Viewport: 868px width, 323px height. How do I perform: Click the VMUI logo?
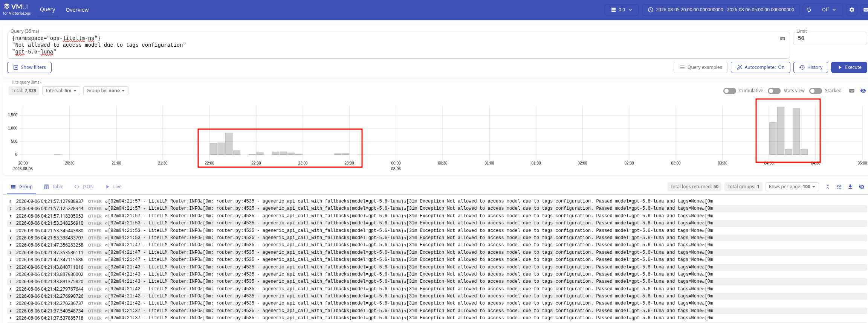(17, 9)
